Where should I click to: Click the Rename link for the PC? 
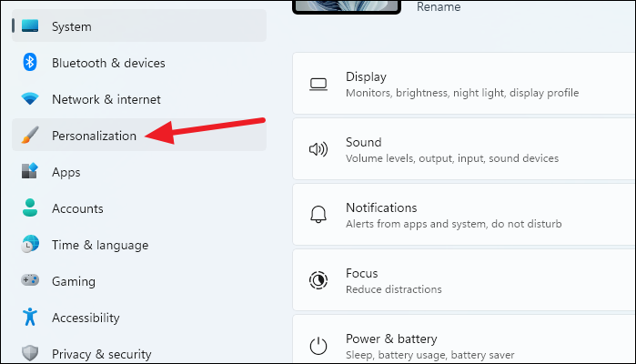(x=439, y=6)
